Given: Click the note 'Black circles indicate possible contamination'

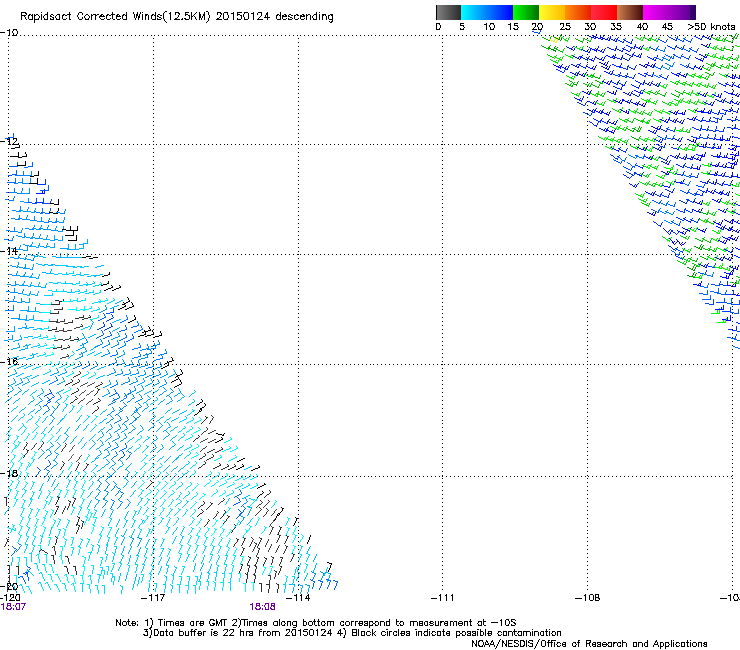Looking at the screenshot, I should pos(456,633).
